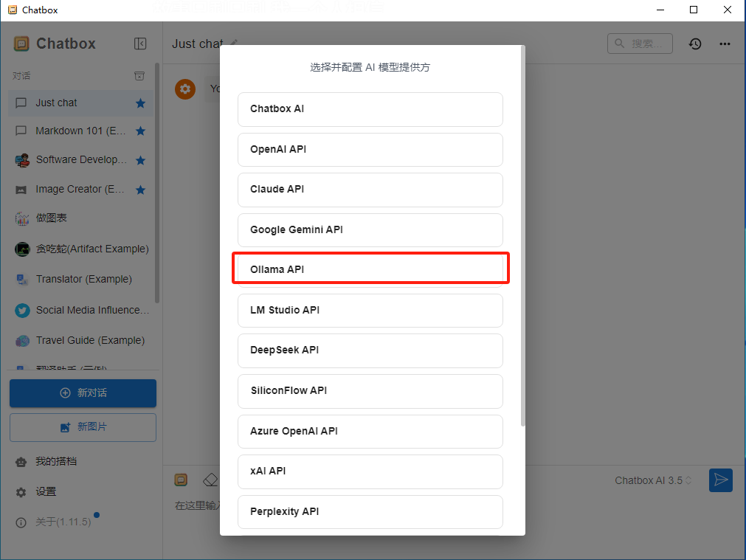The width and height of the screenshot is (746, 560).
Task: Open the three-dot more options menu
Action: point(725,44)
